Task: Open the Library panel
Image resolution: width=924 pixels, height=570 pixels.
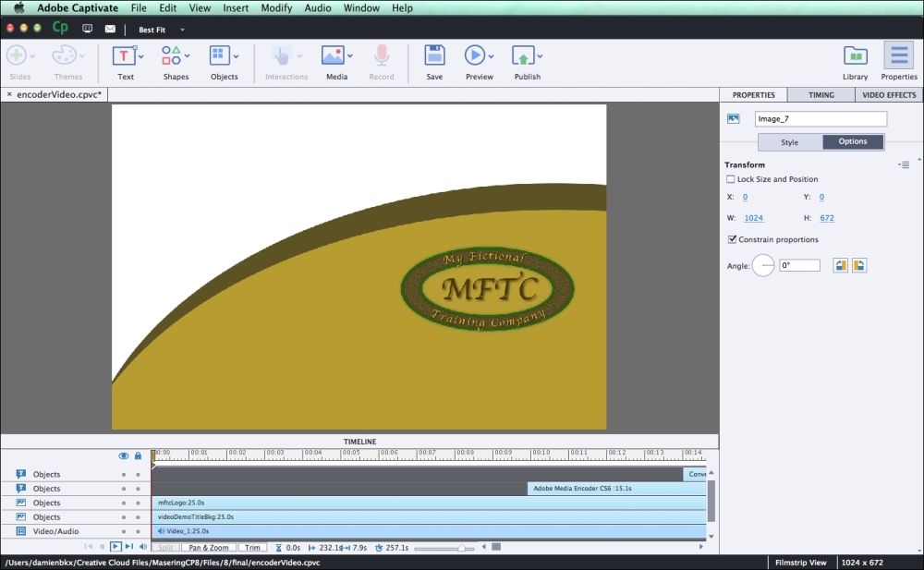Action: coord(855,55)
